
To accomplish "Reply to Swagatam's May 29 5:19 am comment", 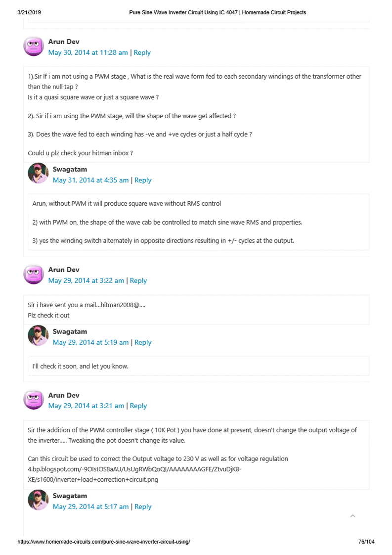I will (143, 342).
